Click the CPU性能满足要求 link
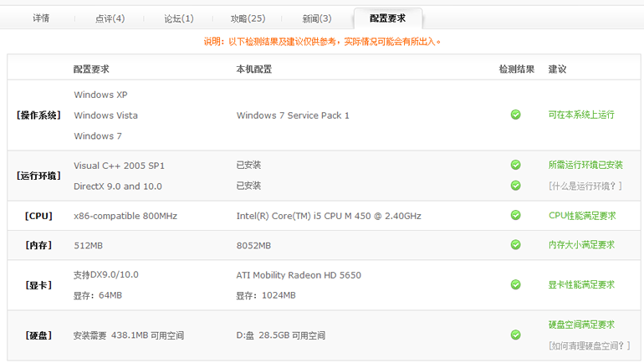Viewport: 644px width, 363px height. click(582, 215)
